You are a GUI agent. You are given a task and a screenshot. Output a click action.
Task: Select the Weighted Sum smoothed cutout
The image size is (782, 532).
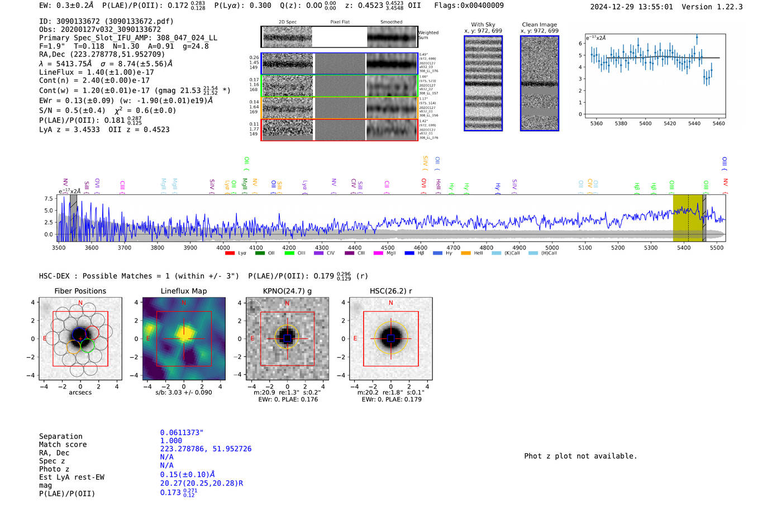[392, 37]
